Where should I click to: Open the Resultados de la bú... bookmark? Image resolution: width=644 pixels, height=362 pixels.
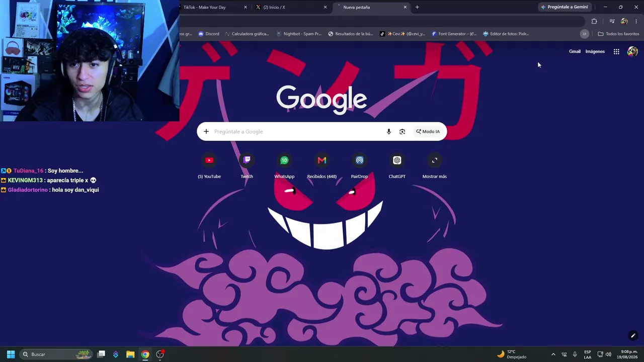pos(350,34)
